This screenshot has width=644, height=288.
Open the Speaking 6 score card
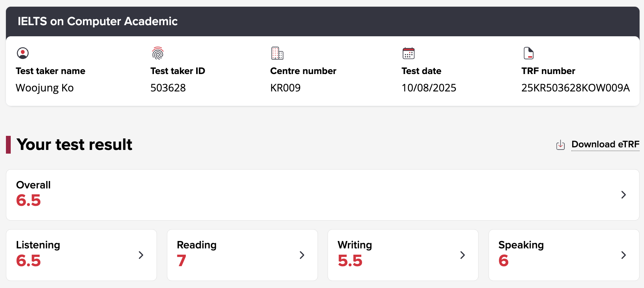(x=555, y=255)
